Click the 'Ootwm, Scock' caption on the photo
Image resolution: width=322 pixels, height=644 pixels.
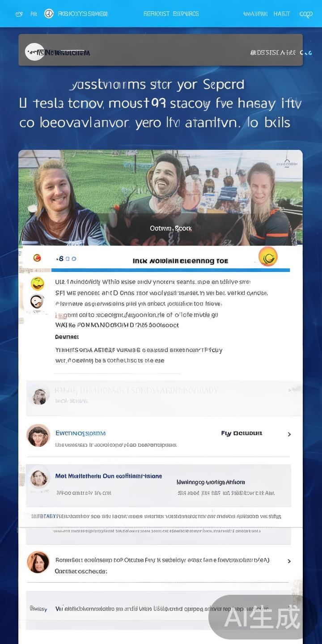pyautogui.click(x=171, y=228)
